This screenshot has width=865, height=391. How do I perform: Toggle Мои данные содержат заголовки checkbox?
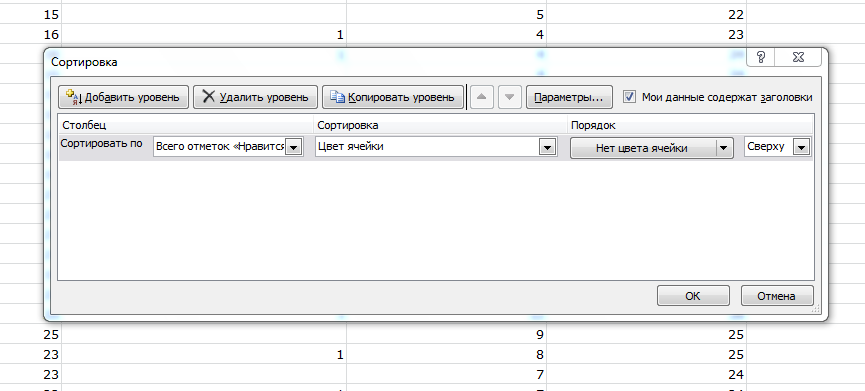pyautogui.click(x=629, y=97)
